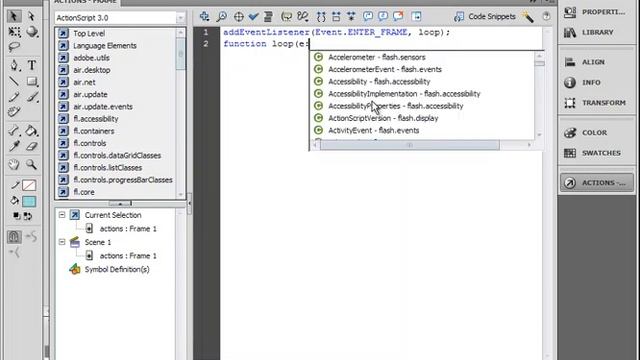Viewport: 640px width, 360px height.
Task: Click the Remove comment icon
Action: tap(398, 16)
